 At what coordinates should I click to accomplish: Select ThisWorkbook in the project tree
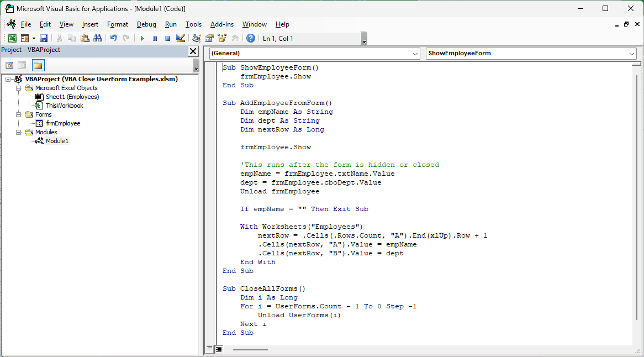65,106
